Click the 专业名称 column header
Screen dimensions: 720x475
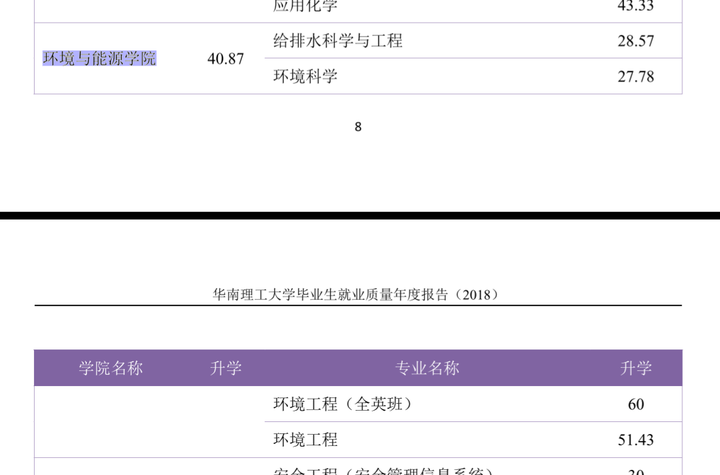(427, 368)
